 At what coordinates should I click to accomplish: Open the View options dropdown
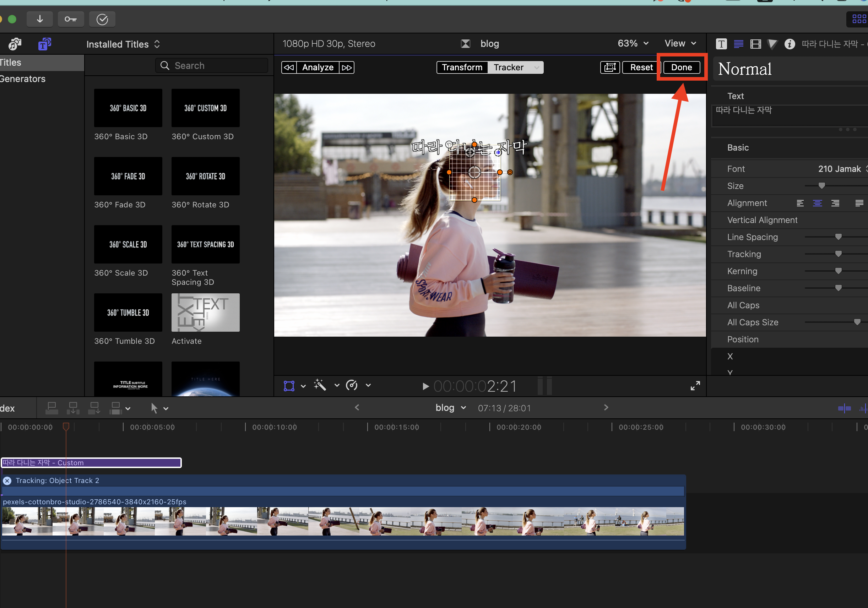(680, 43)
